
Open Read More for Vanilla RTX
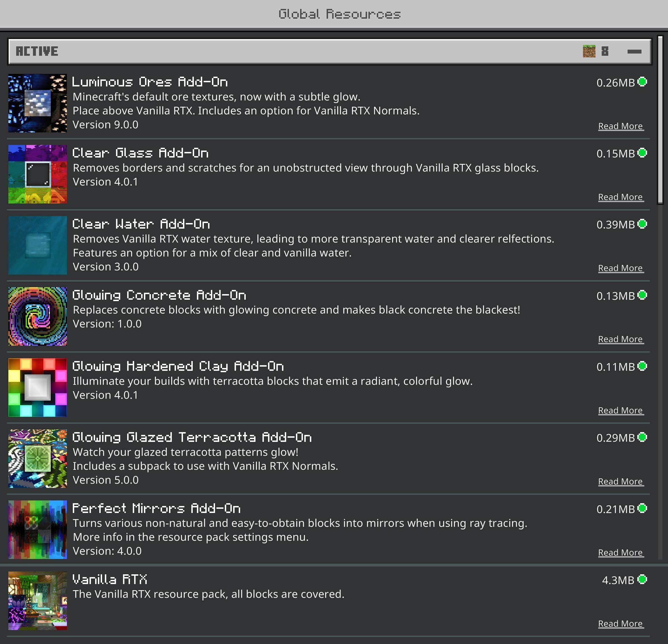click(620, 624)
